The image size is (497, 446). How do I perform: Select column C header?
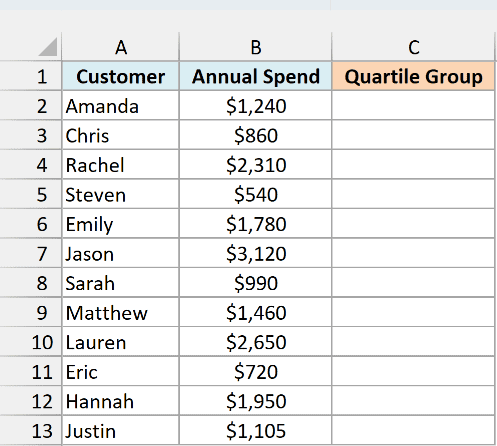click(x=413, y=47)
